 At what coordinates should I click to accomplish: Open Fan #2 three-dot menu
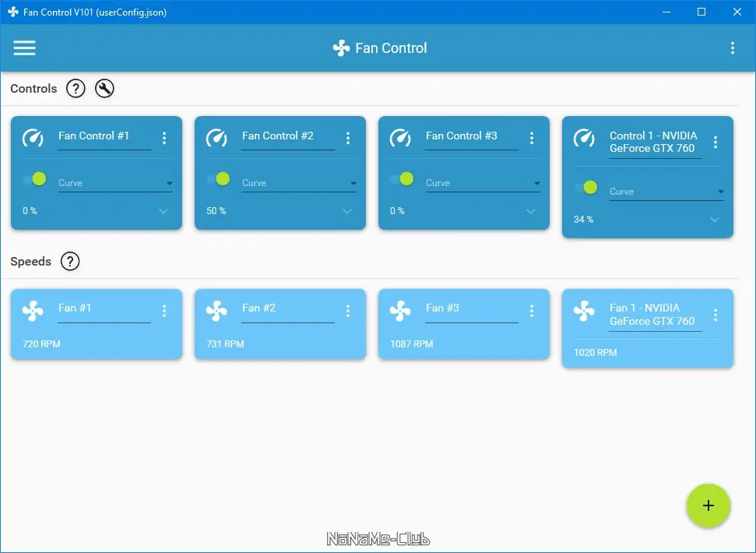click(348, 311)
